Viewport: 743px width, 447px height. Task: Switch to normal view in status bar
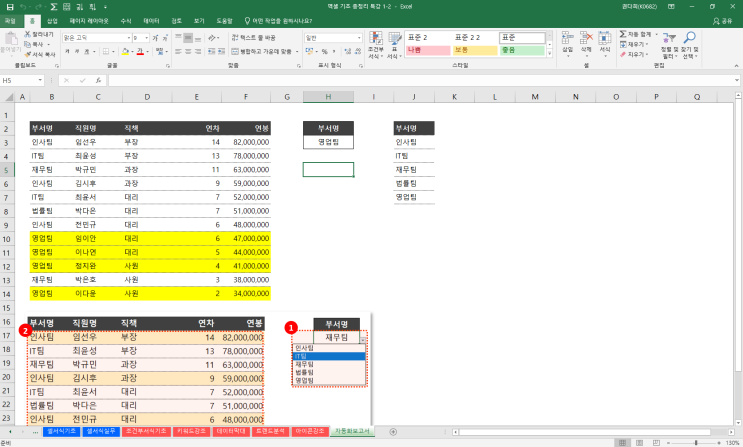coord(622,443)
